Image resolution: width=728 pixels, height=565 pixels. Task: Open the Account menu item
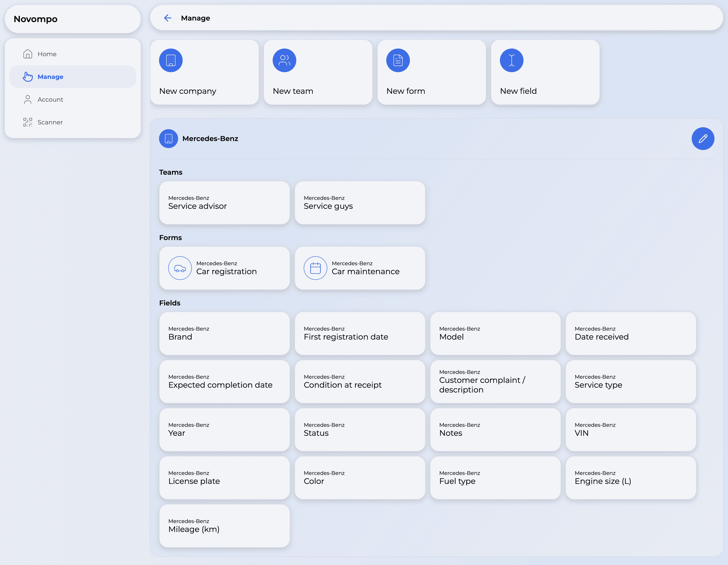(x=73, y=99)
